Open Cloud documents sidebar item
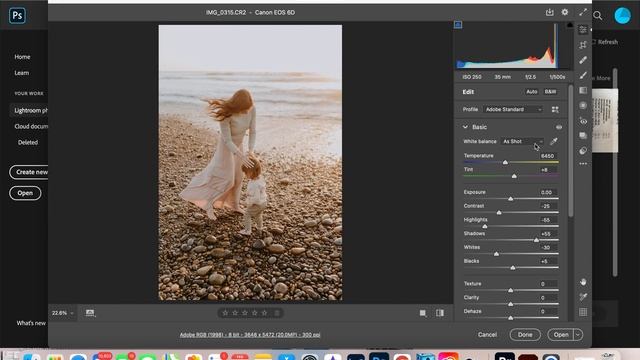 click(x=31, y=127)
